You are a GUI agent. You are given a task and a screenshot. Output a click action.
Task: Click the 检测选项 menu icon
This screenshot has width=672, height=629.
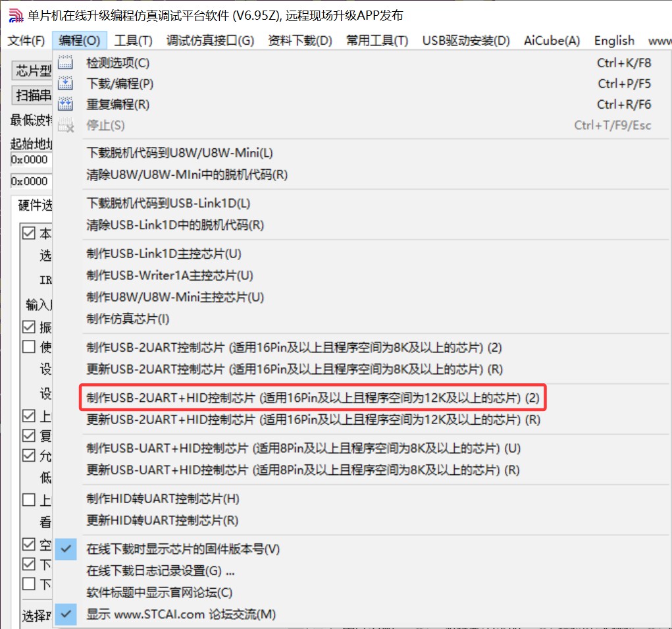tap(65, 63)
